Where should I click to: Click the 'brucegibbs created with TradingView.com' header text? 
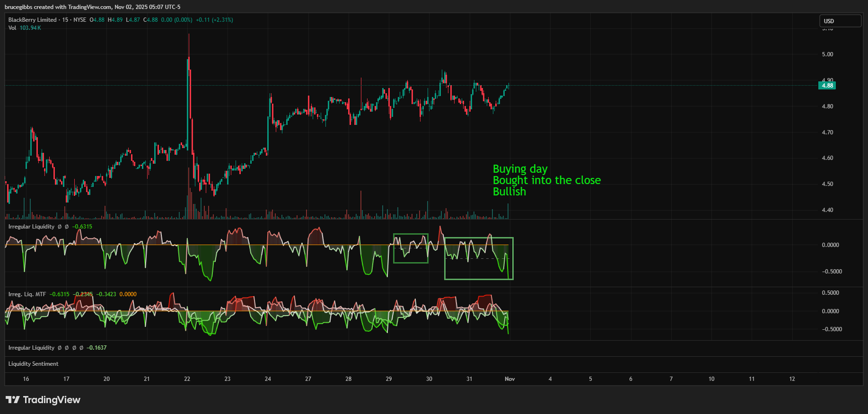[x=92, y=7]
